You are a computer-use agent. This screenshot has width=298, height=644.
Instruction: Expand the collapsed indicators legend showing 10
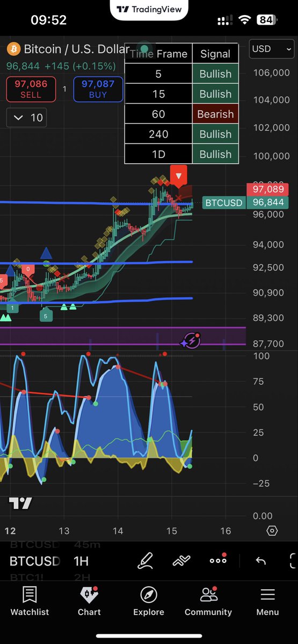[26, 118]
